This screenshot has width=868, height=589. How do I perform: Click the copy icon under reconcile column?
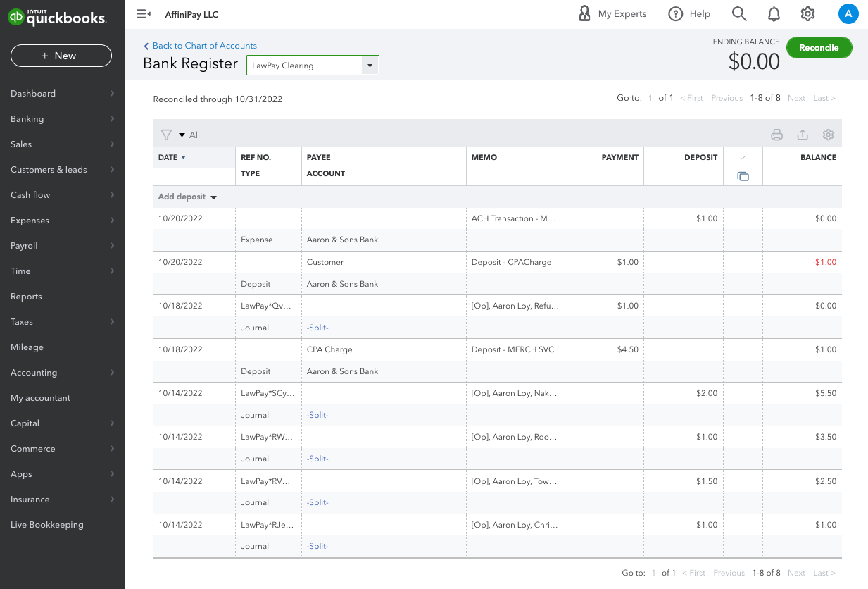[743, 176]
